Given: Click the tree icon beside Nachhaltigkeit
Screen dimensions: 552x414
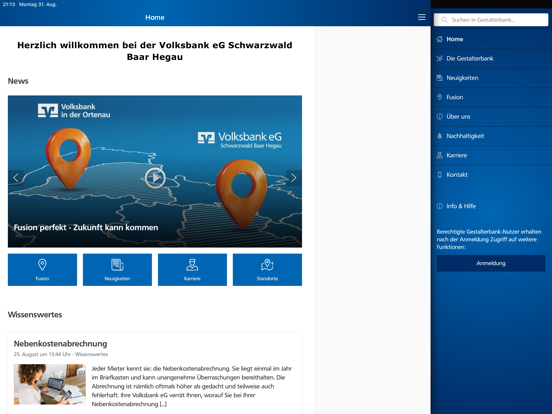Looking at the screenshot, I should [x=439, y=136].
